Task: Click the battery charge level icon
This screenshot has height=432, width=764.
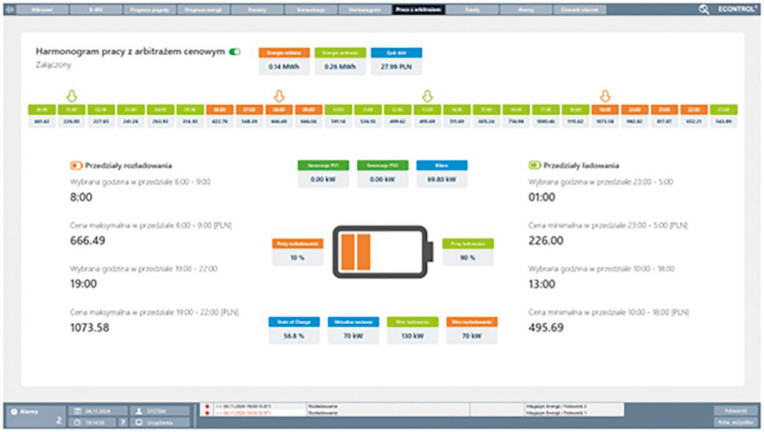Action: (383, 252)
